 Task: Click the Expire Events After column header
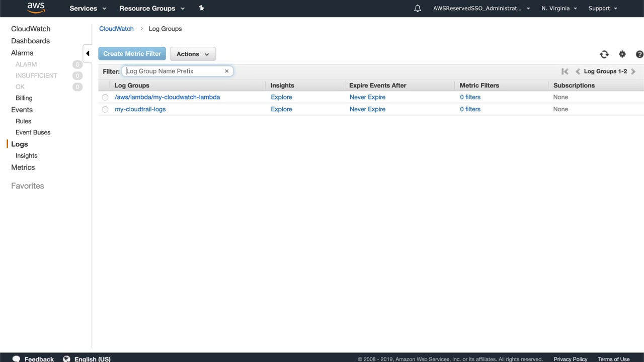pyautogui.click(x=378, y=85)
